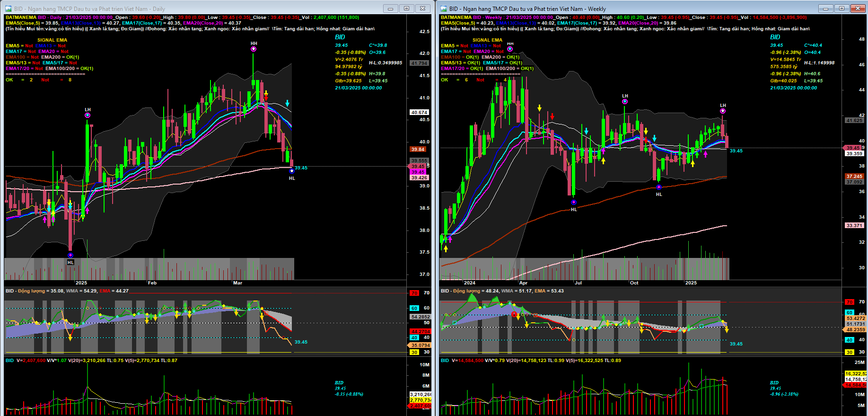Close the Weekly chart window

[x=858, y=9]
